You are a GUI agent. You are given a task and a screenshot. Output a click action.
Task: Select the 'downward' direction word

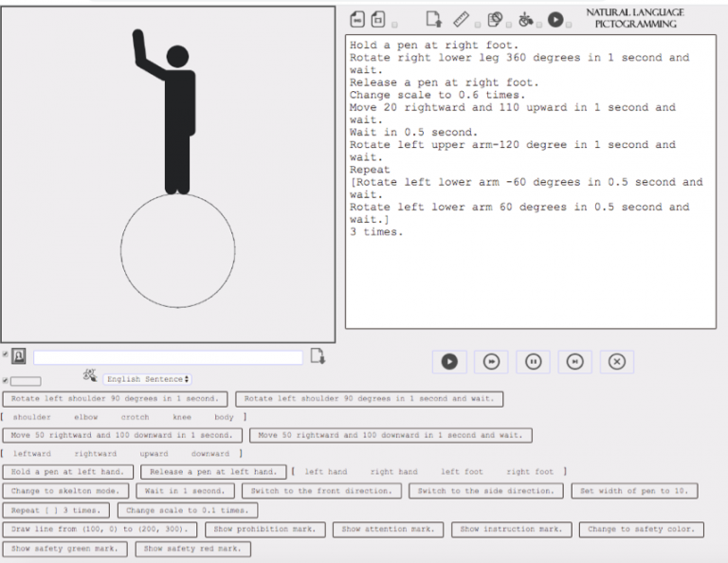click(209, 454)
